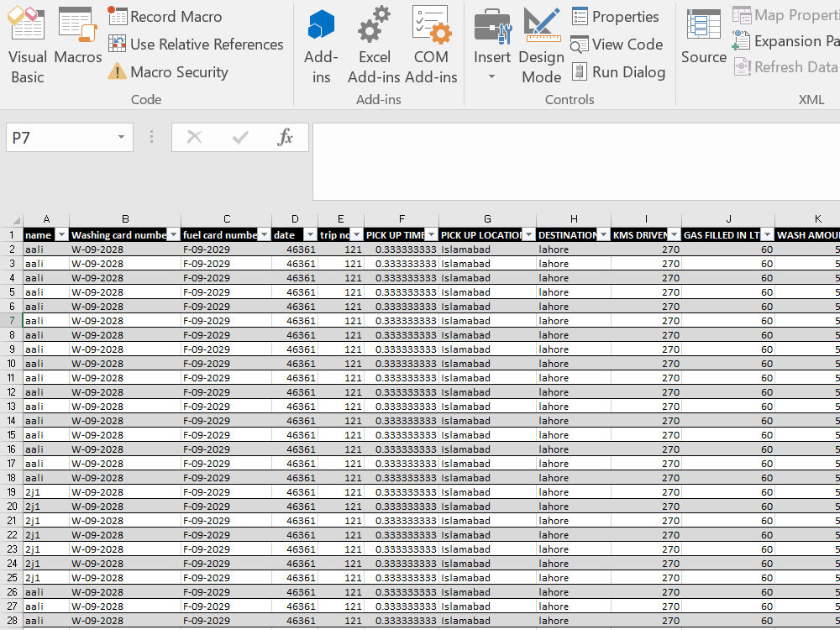The image size is (840, 630).
Task: Toggle Use Relative References
Action: (196, 45)
